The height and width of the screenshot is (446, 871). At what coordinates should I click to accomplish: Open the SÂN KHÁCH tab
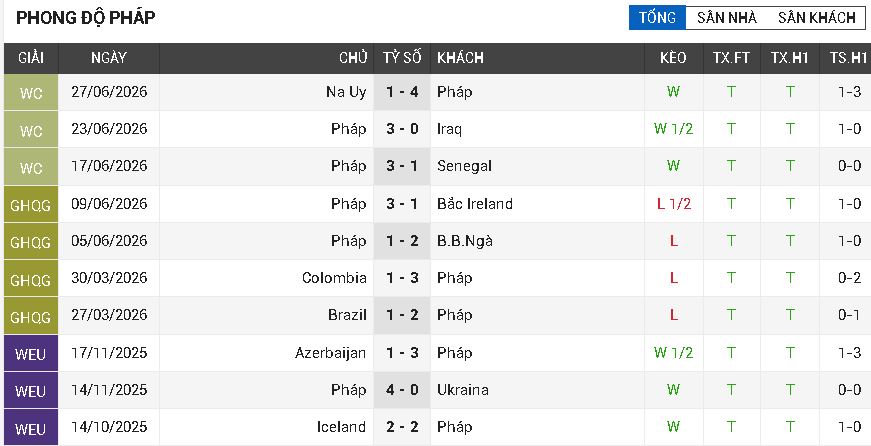coord(817,18)
